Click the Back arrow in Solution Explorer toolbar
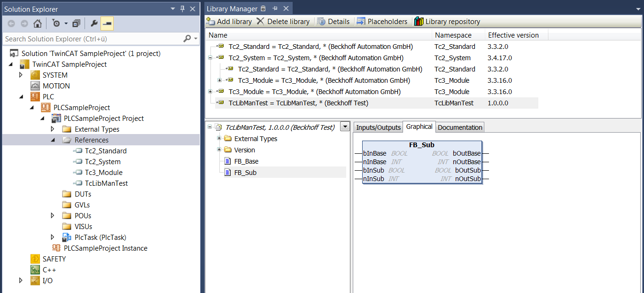 click(x=11, y=24)
